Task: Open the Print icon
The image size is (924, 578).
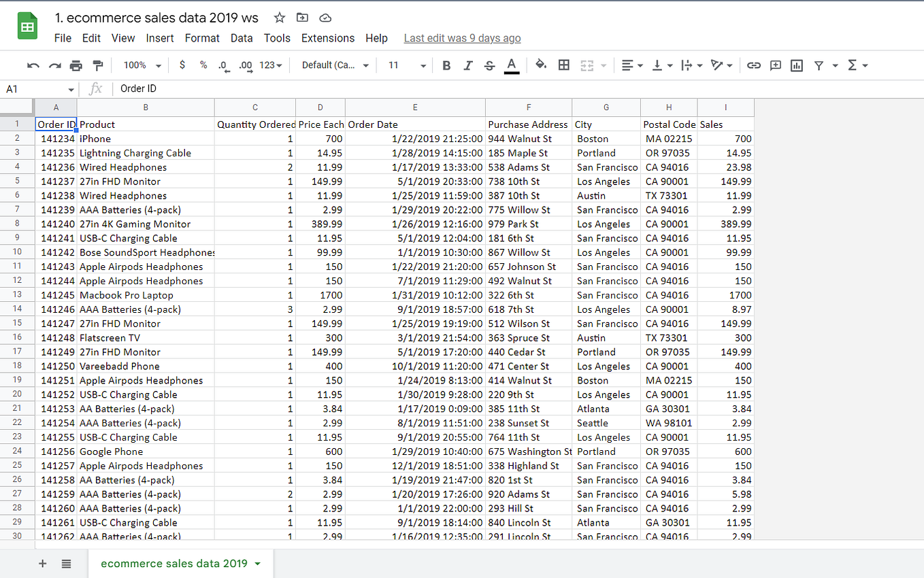Action: [x=76, y=65]
